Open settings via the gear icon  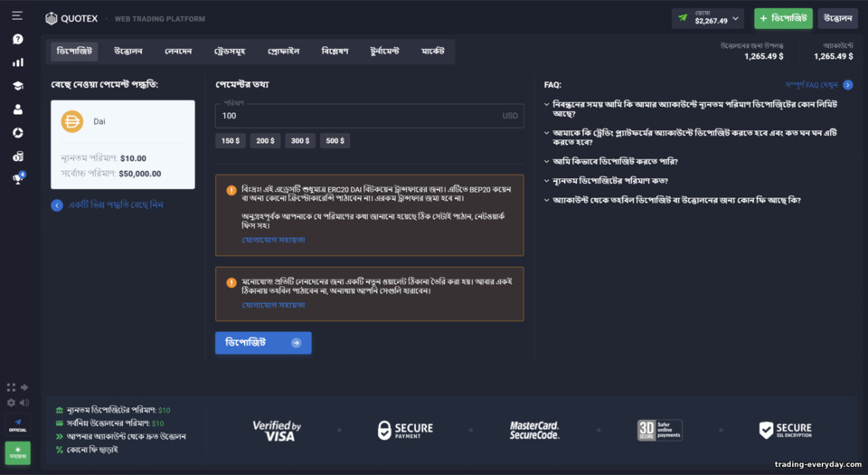tap(11, 403)
